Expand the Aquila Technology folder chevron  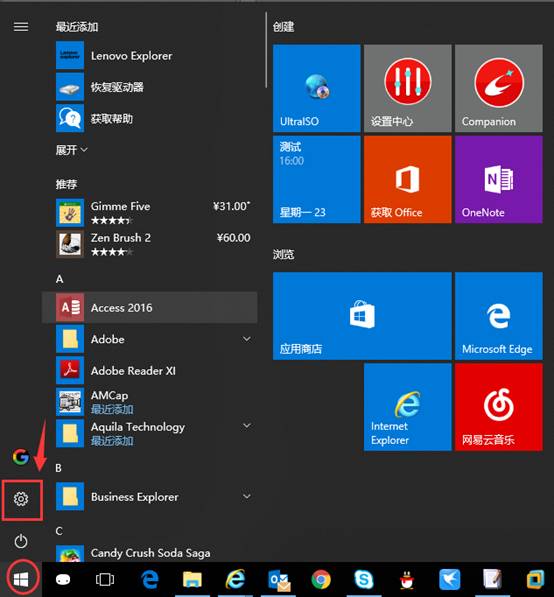pos(247,426)
